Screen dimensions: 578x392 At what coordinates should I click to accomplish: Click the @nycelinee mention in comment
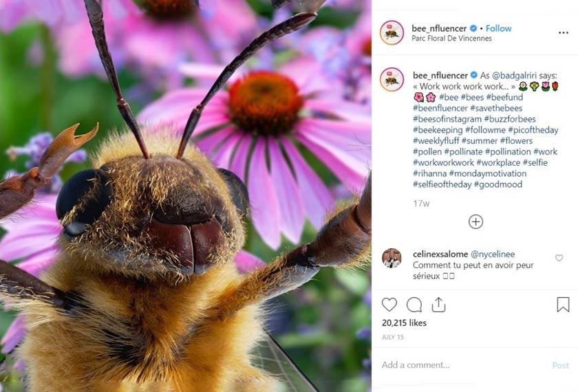[x=493, y=254]
